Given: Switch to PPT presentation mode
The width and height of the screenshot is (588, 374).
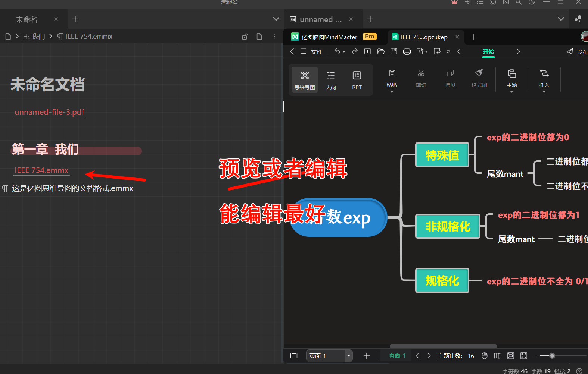Looking at the screenshot, I should coord(357,80).
